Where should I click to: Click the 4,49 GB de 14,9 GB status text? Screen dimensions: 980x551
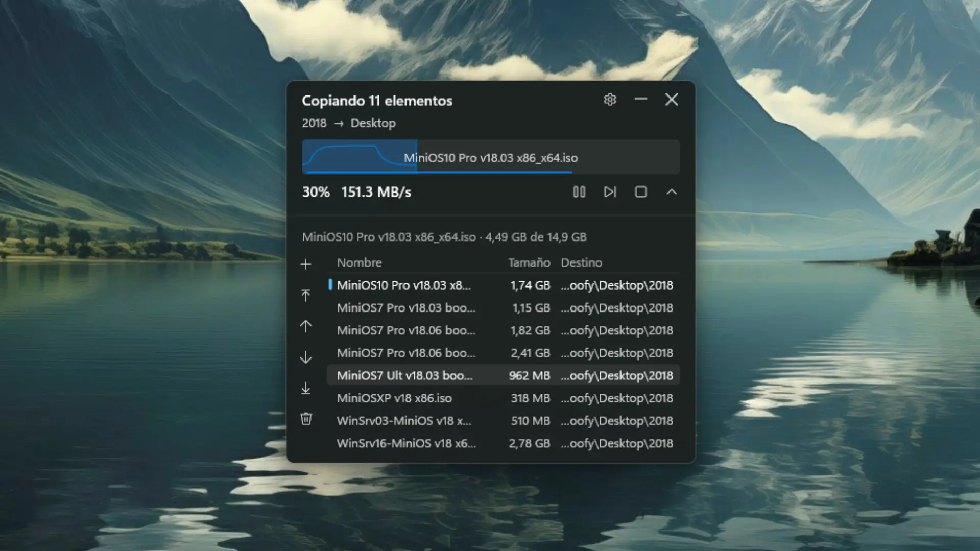536,237
